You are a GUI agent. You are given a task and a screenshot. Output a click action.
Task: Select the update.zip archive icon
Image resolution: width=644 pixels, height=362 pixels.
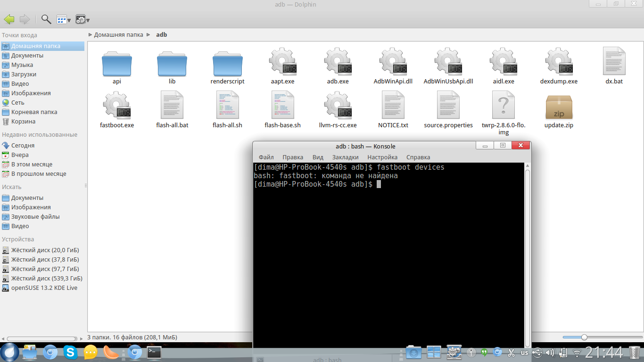[559, 107]
